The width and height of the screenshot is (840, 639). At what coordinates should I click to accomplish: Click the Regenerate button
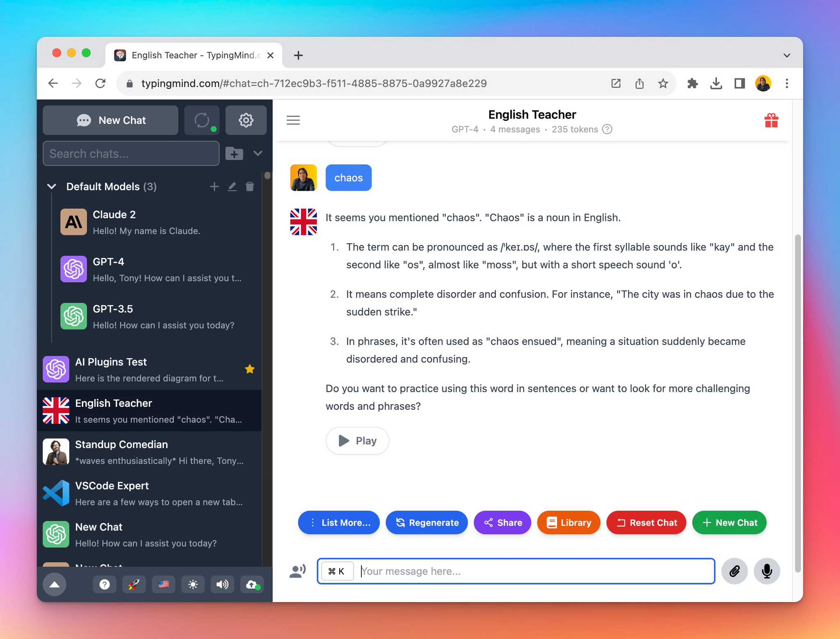click(x=427, y=523)
